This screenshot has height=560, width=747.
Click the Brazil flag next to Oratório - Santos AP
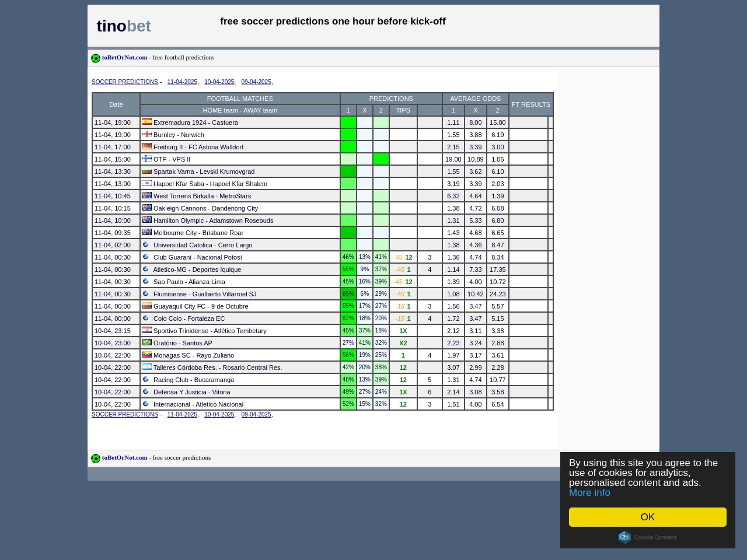point(147,342)
